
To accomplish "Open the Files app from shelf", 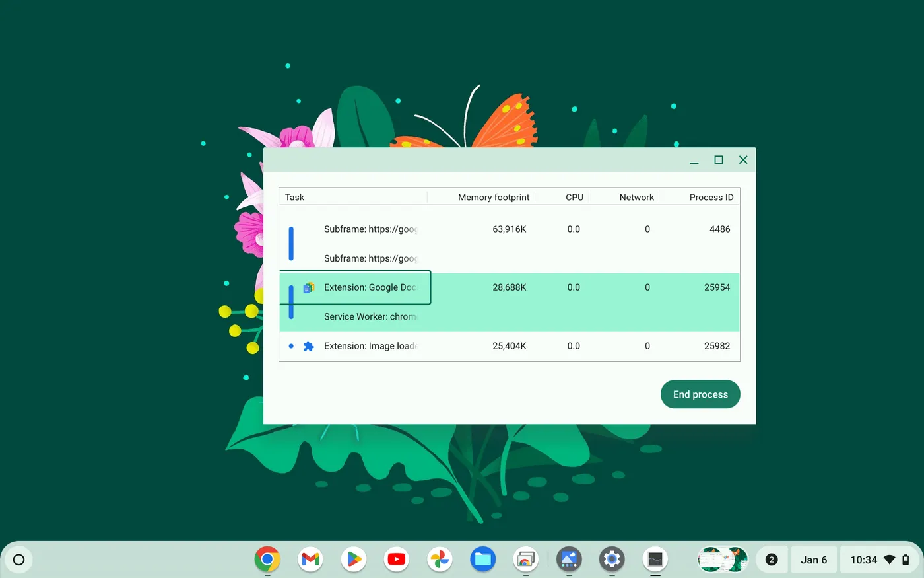I will (x=483, y=560).
